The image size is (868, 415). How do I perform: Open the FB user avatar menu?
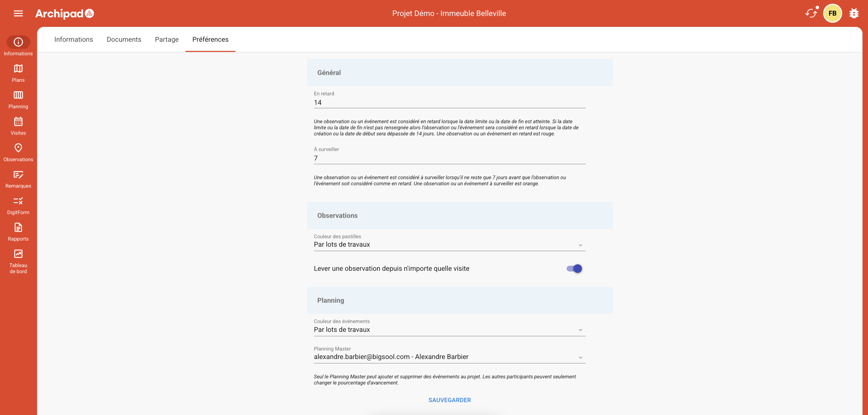[x=832, y=14]
